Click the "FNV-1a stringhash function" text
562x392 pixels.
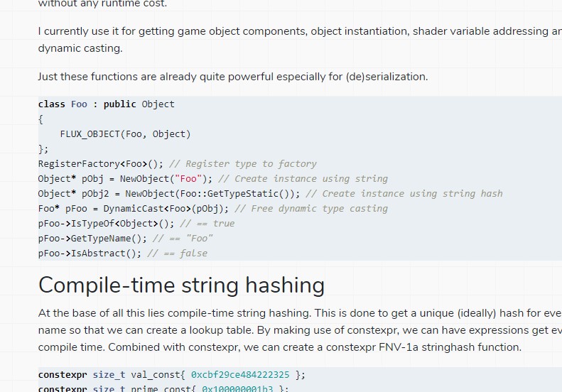(x=450, y=347)
